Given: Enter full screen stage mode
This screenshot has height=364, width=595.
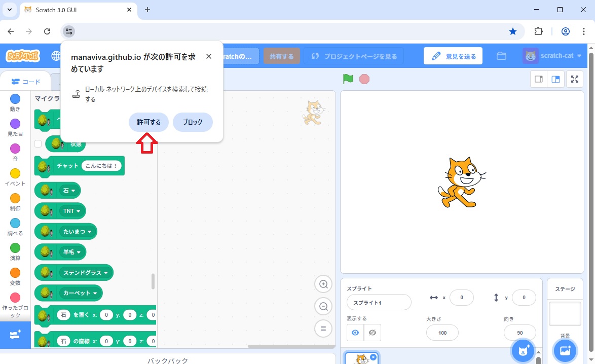Looking at the screenshot, I should pyautogui.click(x=575, y=79).
